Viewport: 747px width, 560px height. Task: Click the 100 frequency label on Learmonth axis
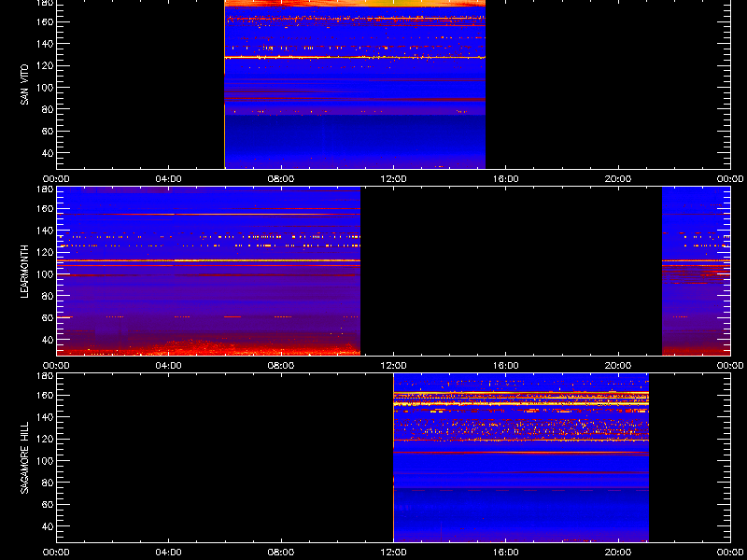point(45,273)
